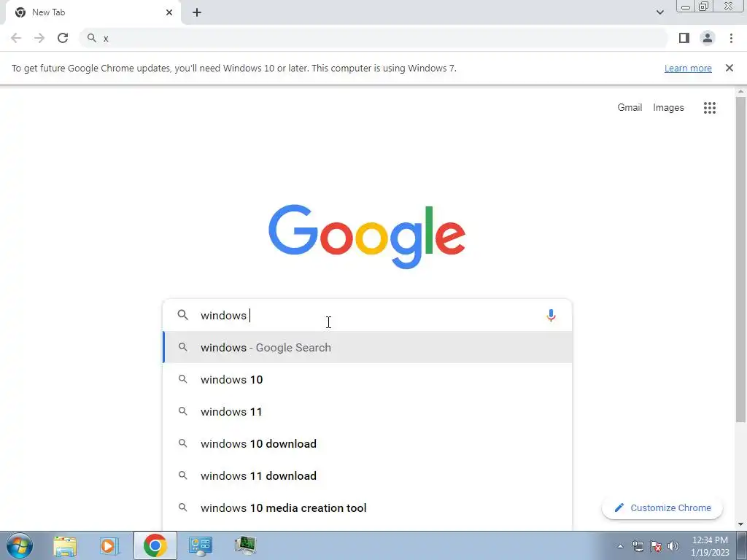
Task: Open the Images link
Action: coord(668,108)
